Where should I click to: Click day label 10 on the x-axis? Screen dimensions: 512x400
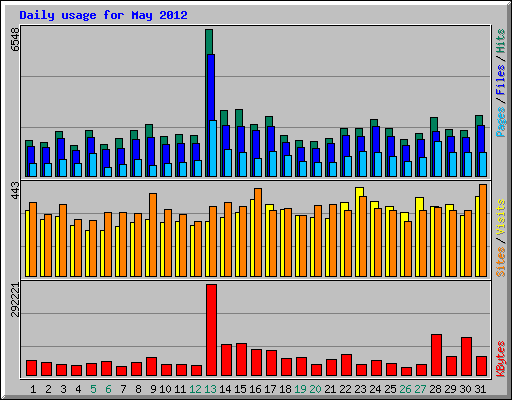click(165, 389)
